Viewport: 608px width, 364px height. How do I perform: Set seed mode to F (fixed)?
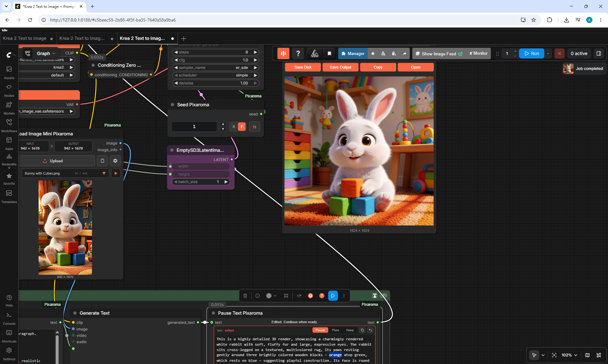click(242, 127)
